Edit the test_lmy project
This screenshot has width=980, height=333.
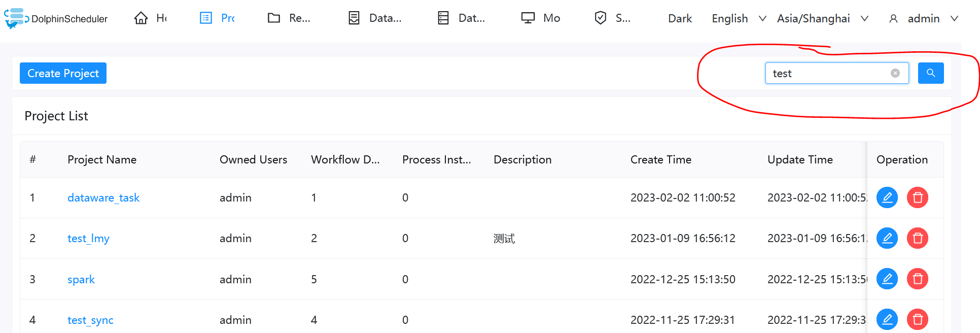click(887, 238)
